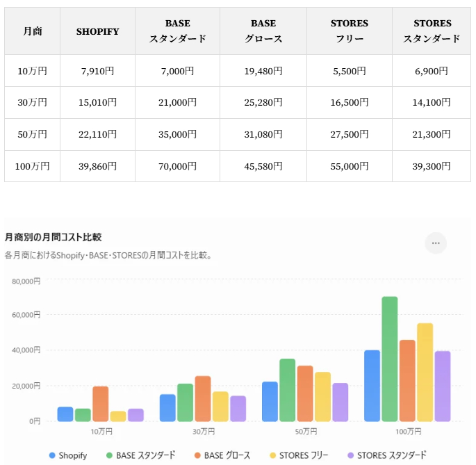Select the 22,110円 cell

point(97,134)
